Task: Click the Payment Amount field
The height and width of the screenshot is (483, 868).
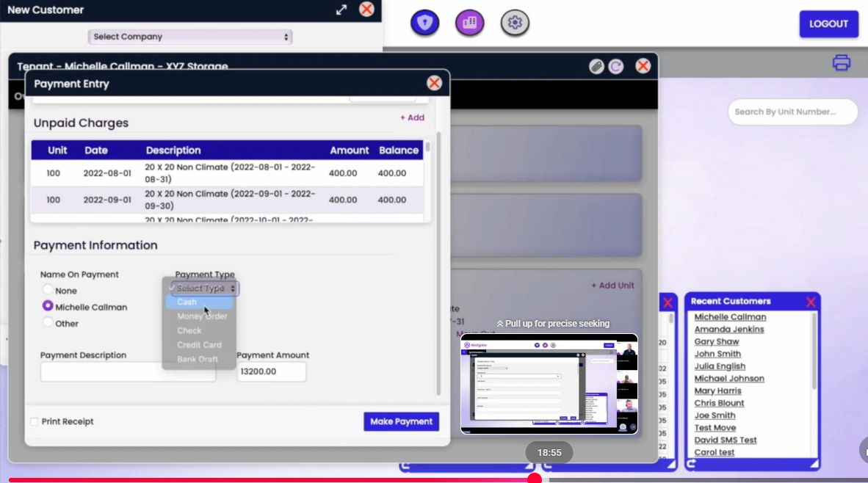Action: pos(271,371)
